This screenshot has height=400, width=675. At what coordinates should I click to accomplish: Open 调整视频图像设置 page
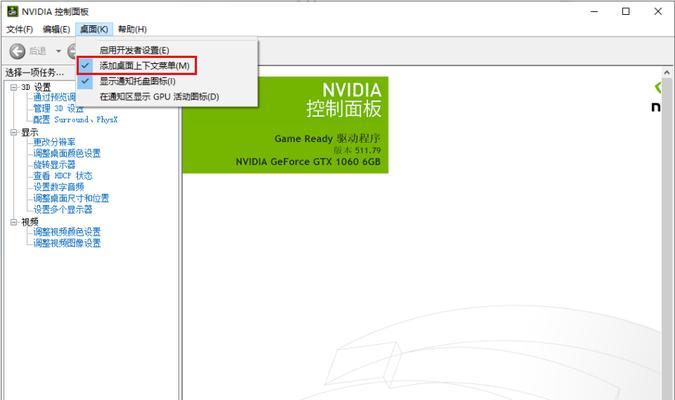tap(67, 243)
